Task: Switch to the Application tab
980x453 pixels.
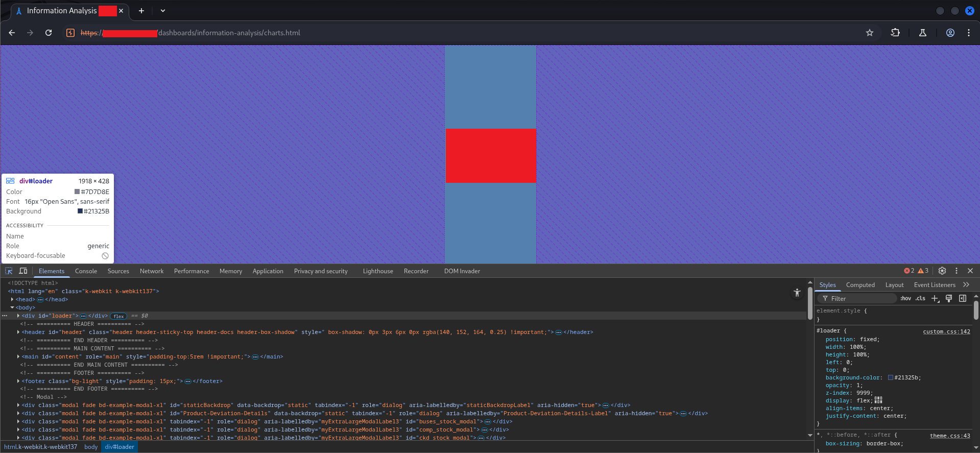Action: 268,271
